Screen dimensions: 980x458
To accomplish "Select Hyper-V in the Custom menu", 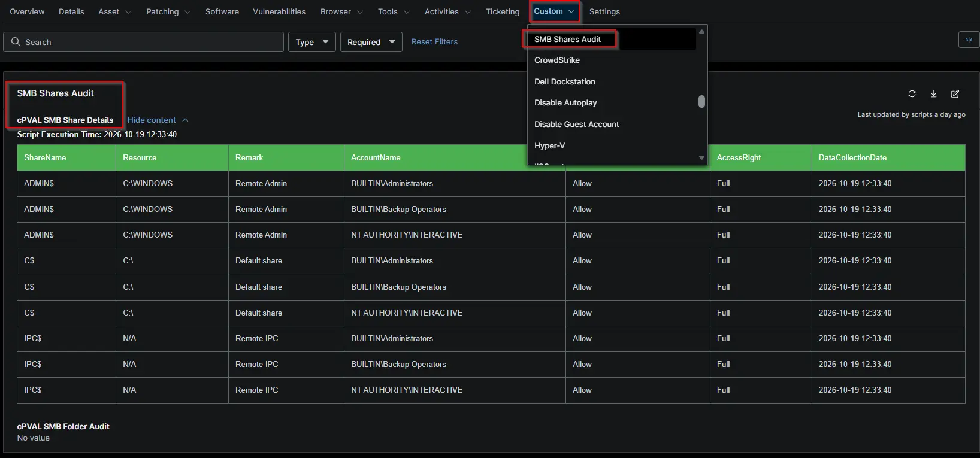I will 612,145.
